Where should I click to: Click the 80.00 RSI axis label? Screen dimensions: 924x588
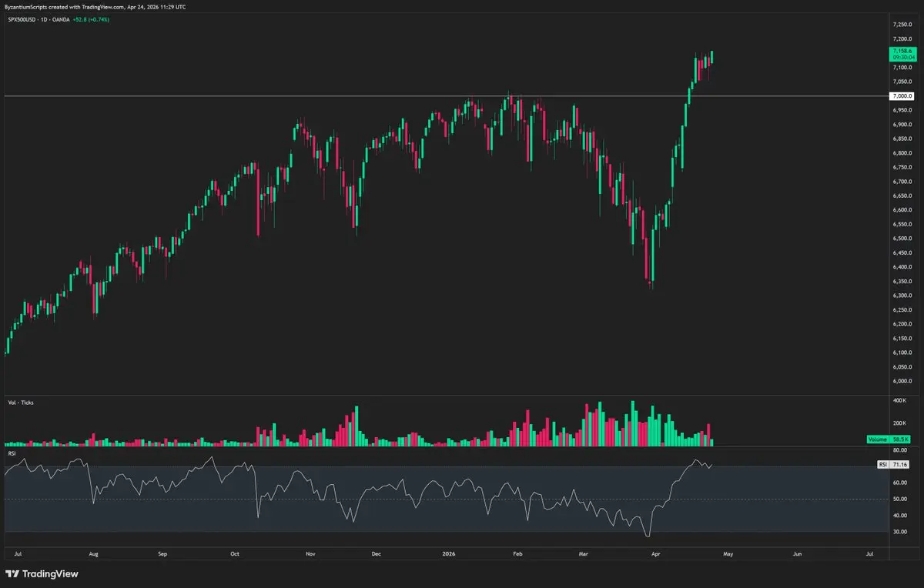click(x=900, y=449)
